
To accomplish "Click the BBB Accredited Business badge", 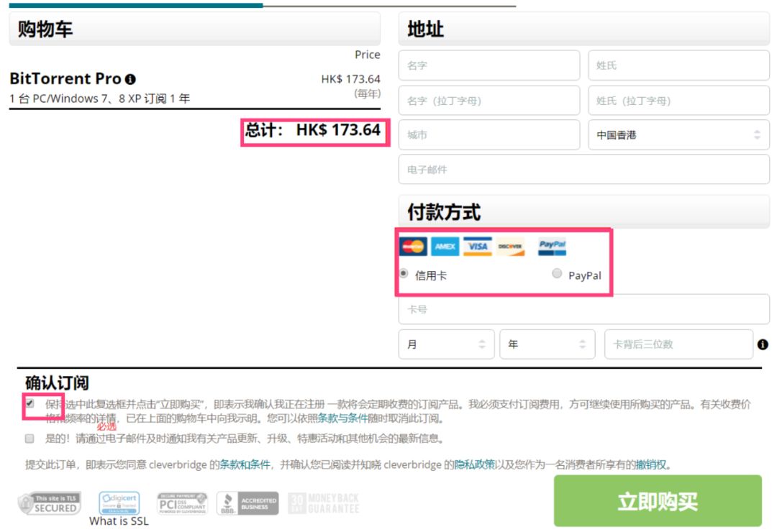I will [247, 503].
